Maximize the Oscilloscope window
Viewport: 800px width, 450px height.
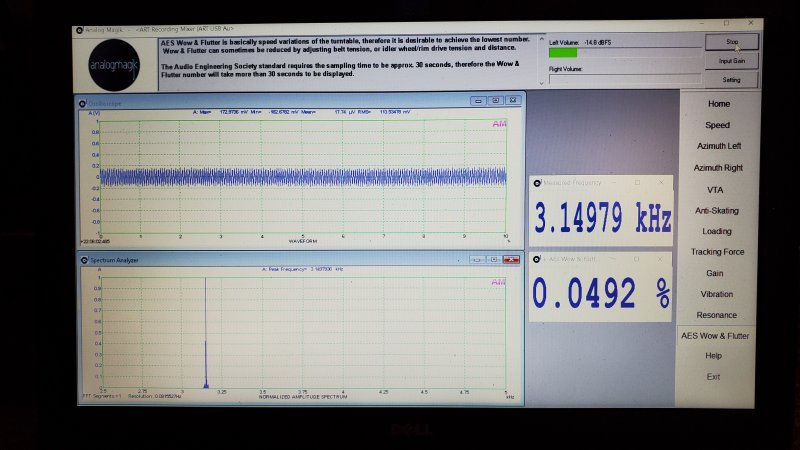click(495, 101)
